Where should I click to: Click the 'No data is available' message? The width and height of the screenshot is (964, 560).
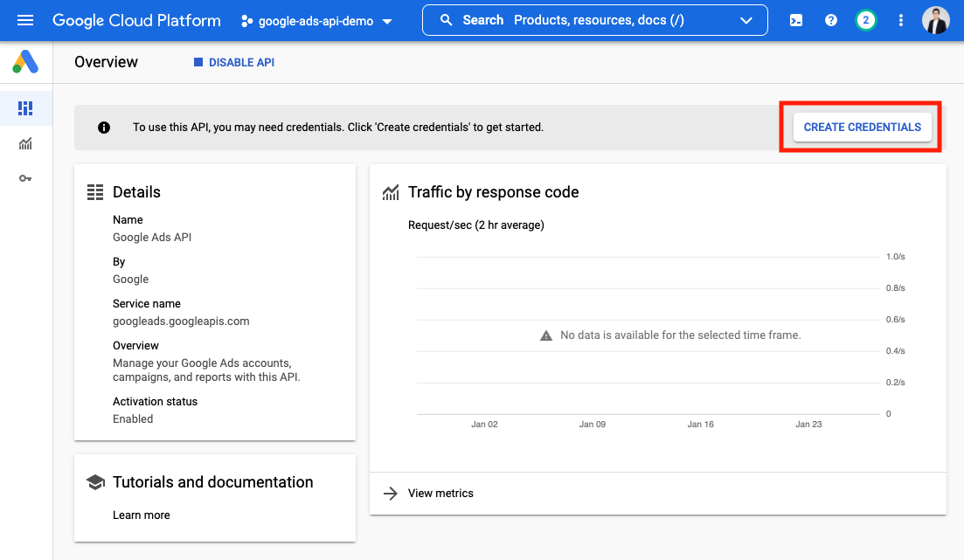tap(681, 335)
